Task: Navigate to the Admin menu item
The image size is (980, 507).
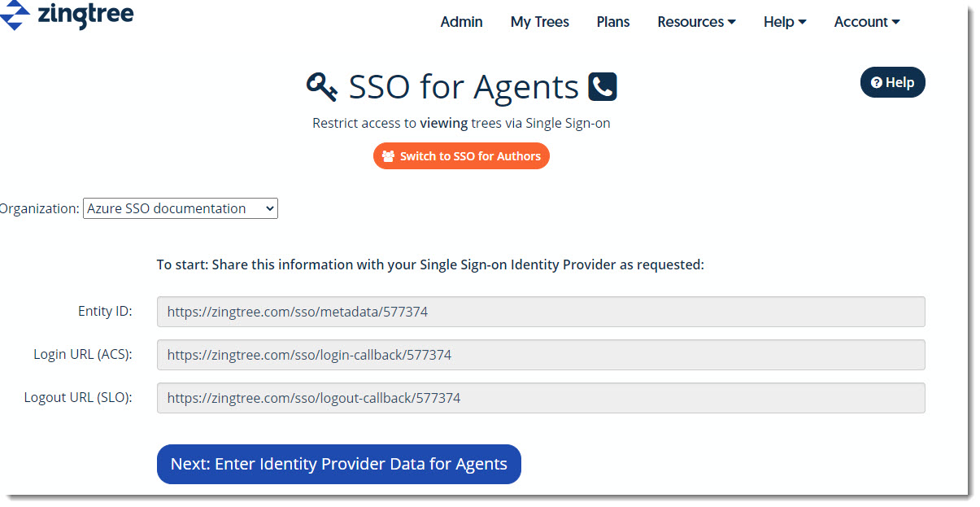Action: pyautogui.click(x=460, y=22)
